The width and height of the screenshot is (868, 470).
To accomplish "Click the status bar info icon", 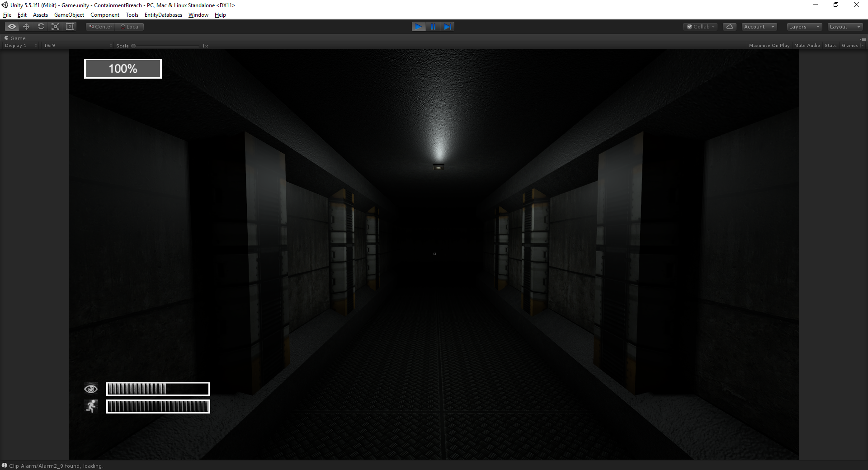I will pyautogui.click(x=5, y=465).
